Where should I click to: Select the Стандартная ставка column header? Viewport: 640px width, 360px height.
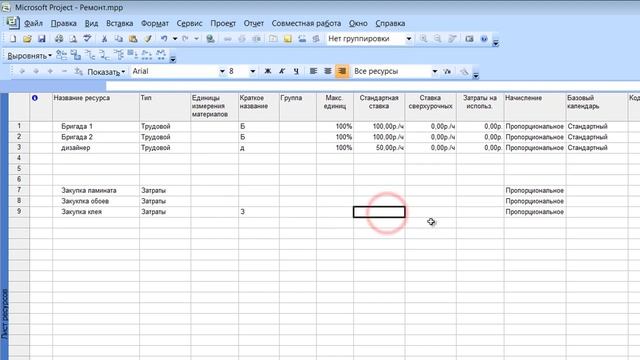coord(379,107)
